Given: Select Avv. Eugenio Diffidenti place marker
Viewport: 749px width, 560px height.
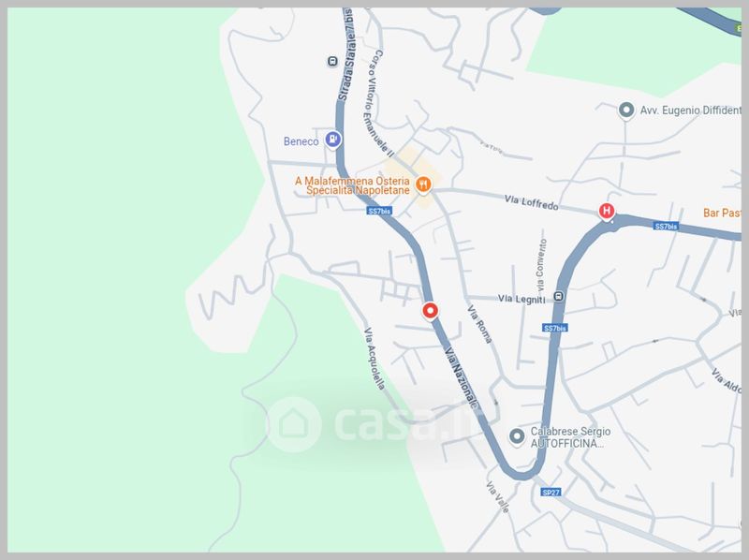Looking at the screenshot, I should pos(625,111).
